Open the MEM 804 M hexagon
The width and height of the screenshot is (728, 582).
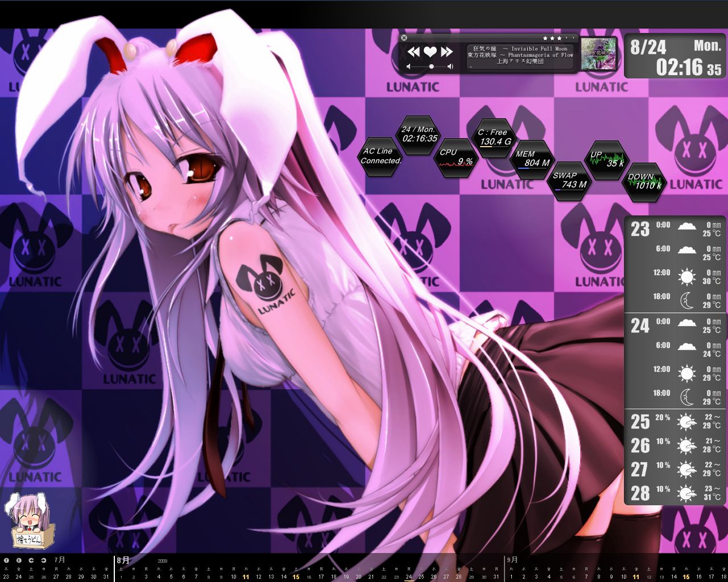532,159
